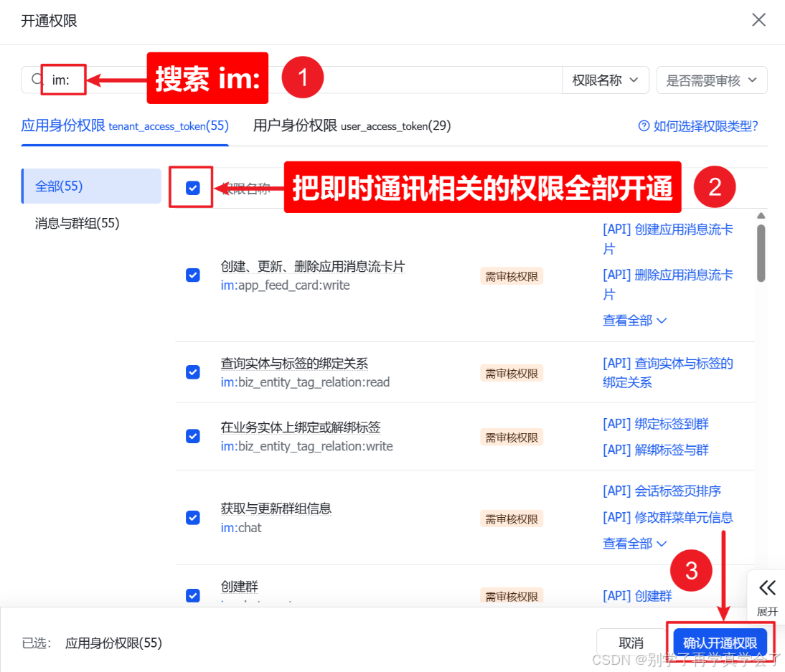Expand 查看全部 under 创建应用消息流卡片 row
The height and width of the screenshot is (672, 785).
coord(630,320)
